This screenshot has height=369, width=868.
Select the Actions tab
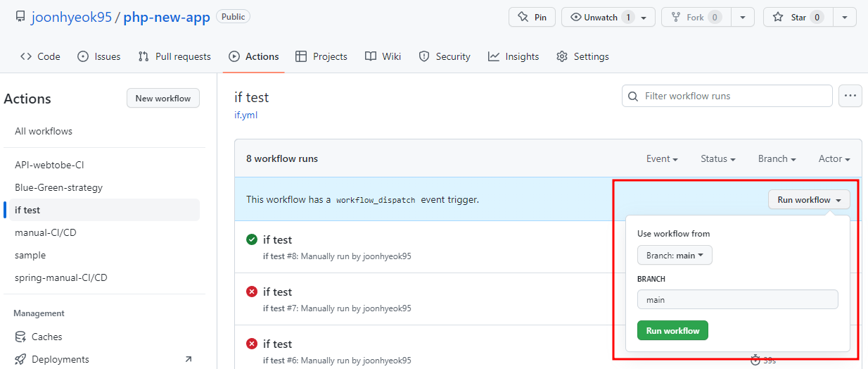254,56
